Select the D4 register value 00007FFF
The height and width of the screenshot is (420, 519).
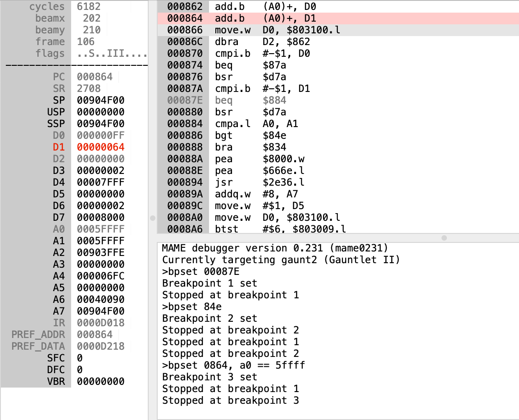point(100,183)
